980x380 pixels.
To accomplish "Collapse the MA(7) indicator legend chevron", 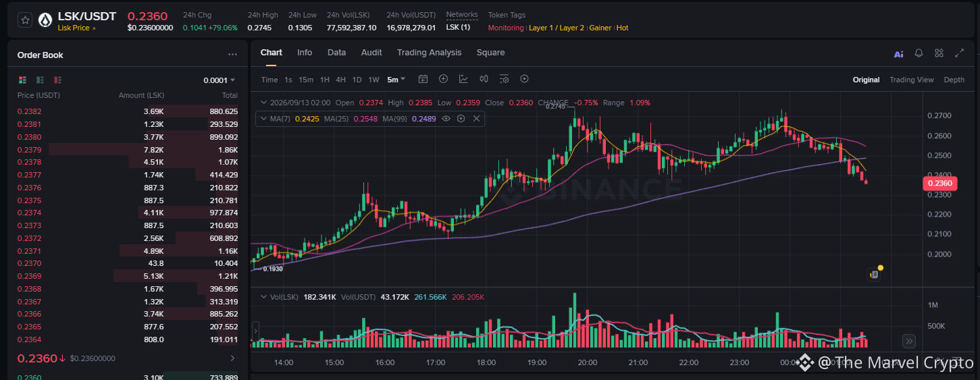I will pyautogui.click(x=262, y=119).
